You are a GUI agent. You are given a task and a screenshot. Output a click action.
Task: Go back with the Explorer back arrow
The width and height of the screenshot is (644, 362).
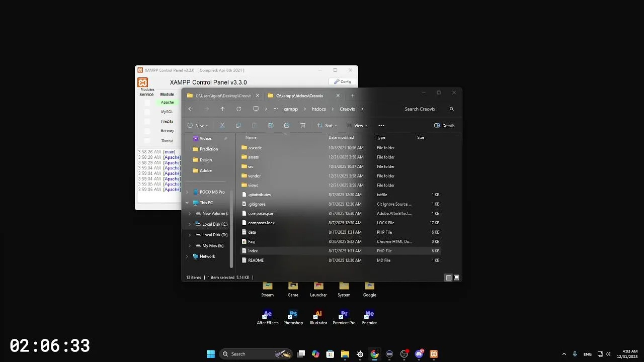(190, 109)
